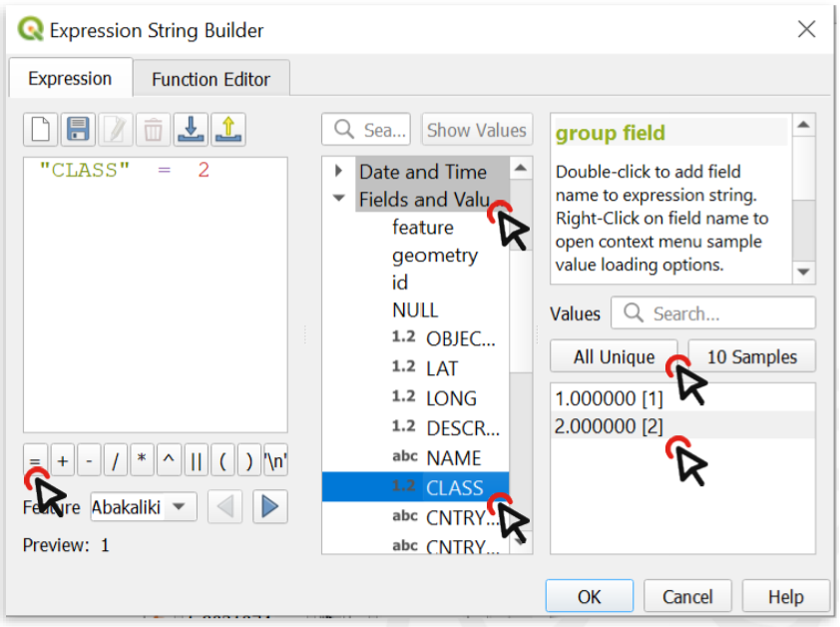Click the import user expressions icon

191,130
